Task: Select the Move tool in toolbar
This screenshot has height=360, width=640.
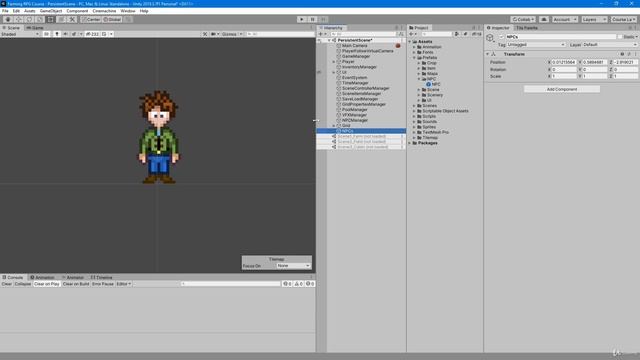Action: 18,19
